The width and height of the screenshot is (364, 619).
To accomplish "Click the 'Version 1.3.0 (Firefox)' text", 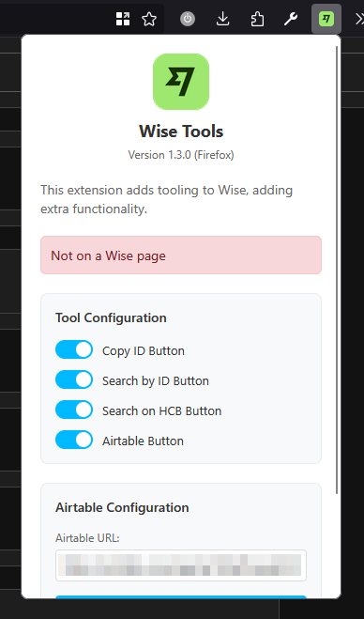I will coord(181,155).
